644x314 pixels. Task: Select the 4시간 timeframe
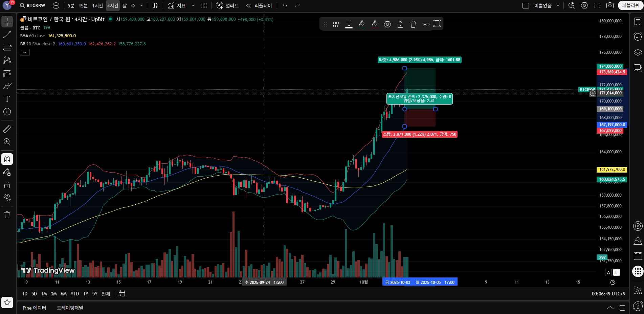[x=113, y=5]
